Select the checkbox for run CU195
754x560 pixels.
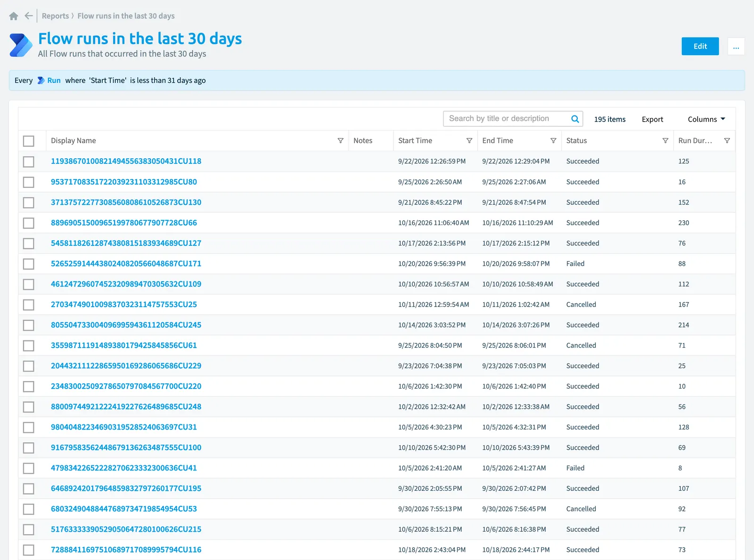(29, 489)
